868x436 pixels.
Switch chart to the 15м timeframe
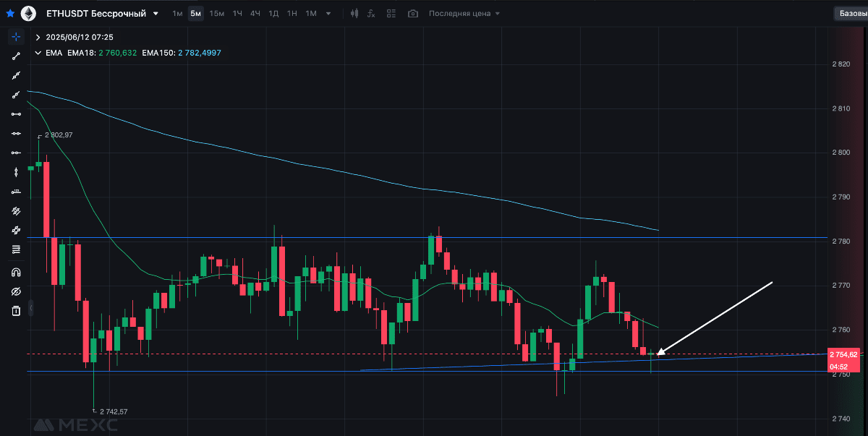[x=216, y=14]
